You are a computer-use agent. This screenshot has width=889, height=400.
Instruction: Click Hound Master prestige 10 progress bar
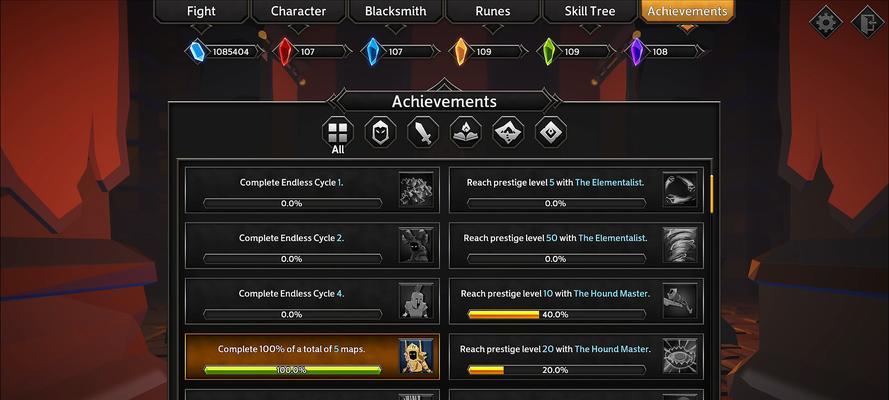[557, 314]
